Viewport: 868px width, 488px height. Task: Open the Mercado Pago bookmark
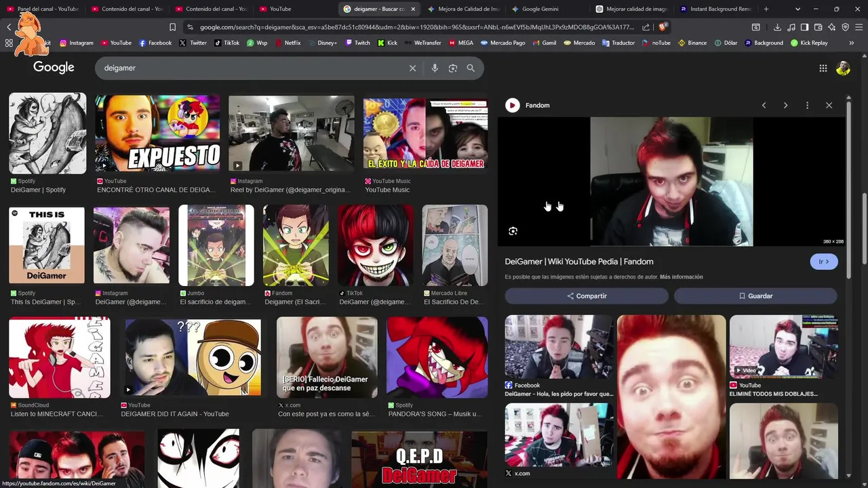point(502,43)
